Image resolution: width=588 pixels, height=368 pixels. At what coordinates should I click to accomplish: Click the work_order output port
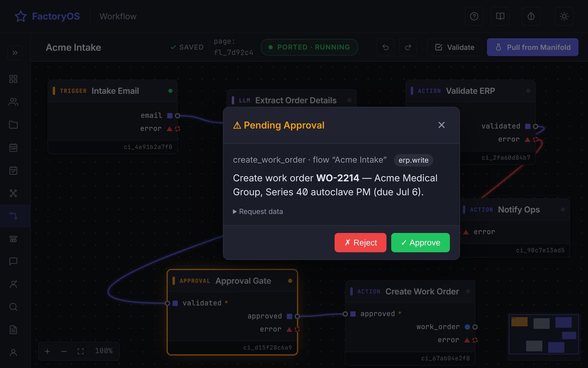pyautogui.click(x=475, y=327)
